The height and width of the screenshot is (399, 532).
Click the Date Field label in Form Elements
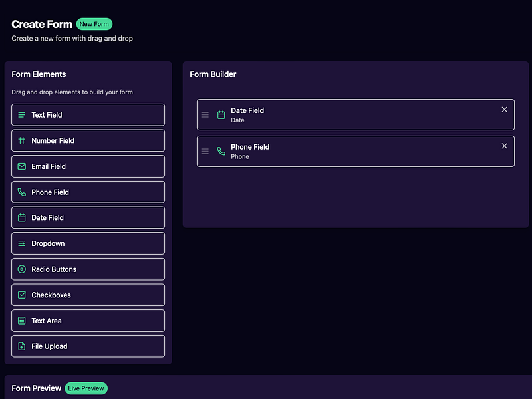click(x=47, y=218)
